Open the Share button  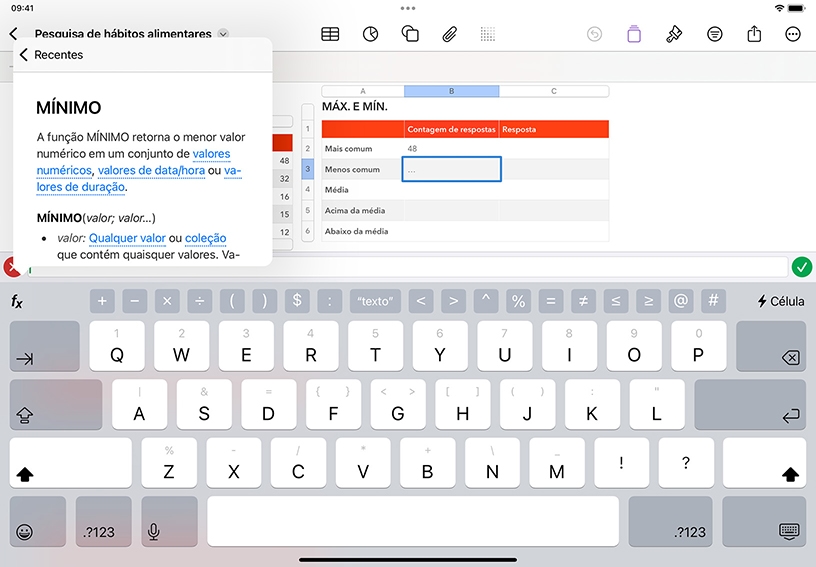click(754, 34)
